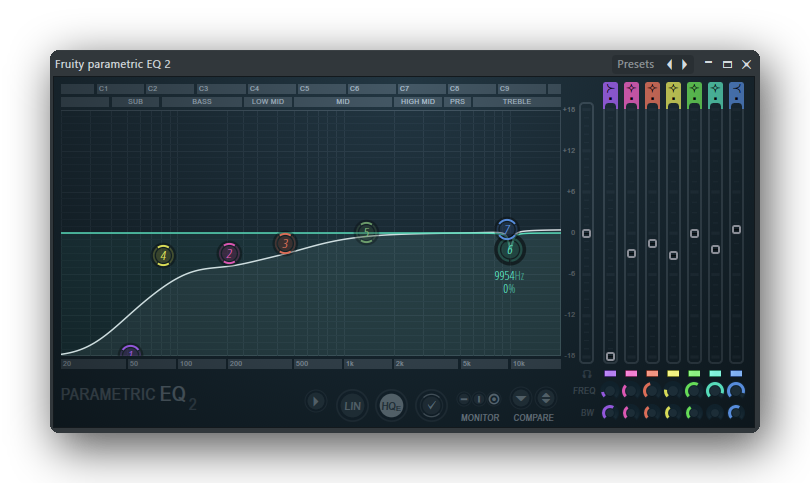Image resolution: width=810 pixels, height=483 pixels.
Task: Set monitor to input (bar option)
Action: coord(479,399)
